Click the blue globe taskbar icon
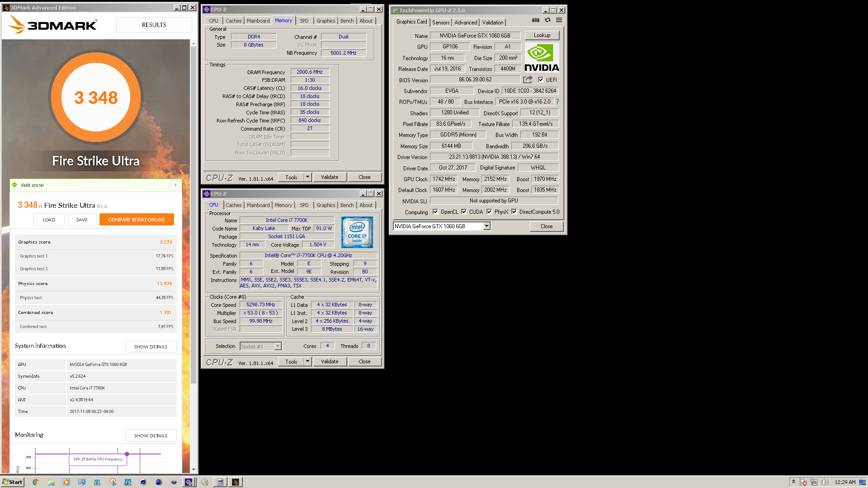 coord(159,482)
